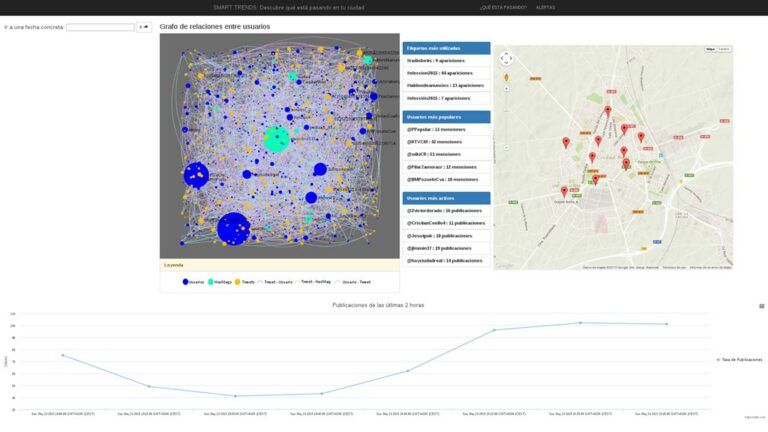Click the highest data point on the chart
This screenshot has width=768, height=432.
(x=580, y=323)
